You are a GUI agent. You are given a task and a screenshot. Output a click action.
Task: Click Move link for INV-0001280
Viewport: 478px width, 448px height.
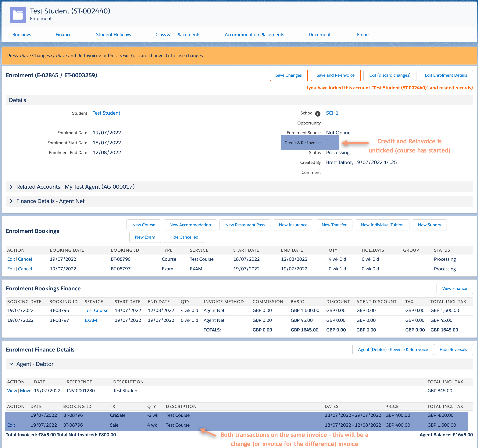coord(26,391)
